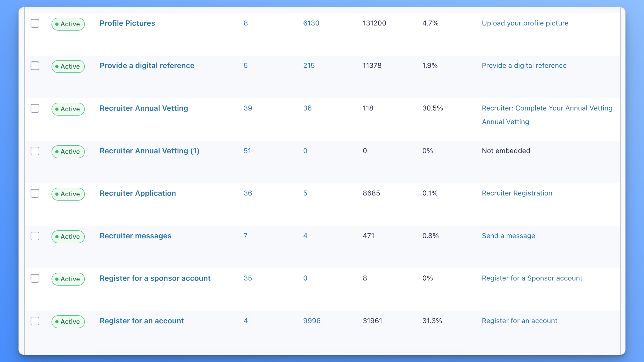View the 5 entries of Recruiter Application
The width and height of the screenshot is (644, 362).
pyautogui.click(x=305, y=193)
